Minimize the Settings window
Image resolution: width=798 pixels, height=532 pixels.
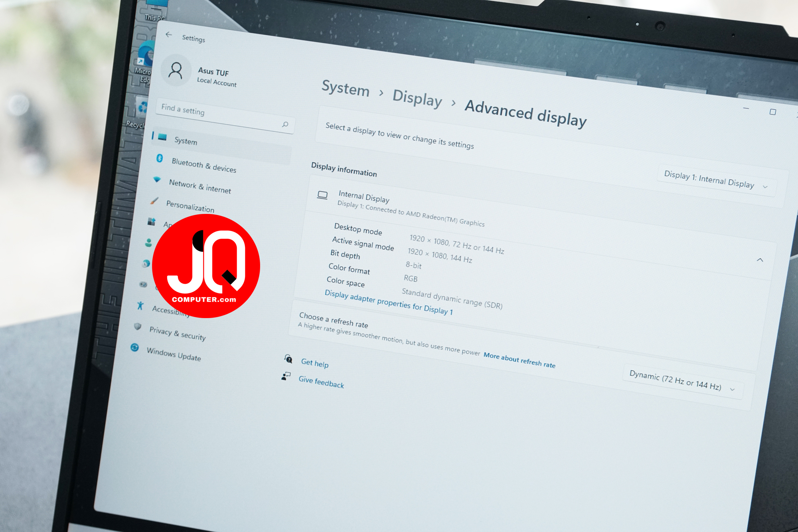746,109
